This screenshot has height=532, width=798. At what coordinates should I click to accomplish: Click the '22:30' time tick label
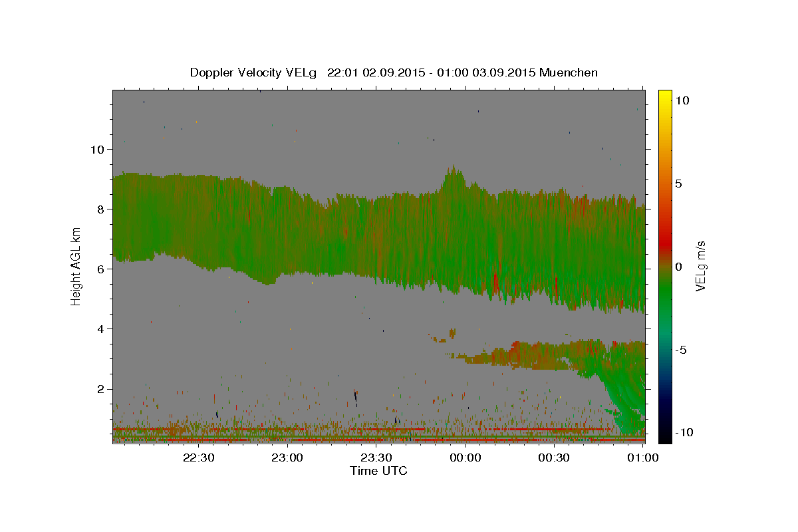198,458
